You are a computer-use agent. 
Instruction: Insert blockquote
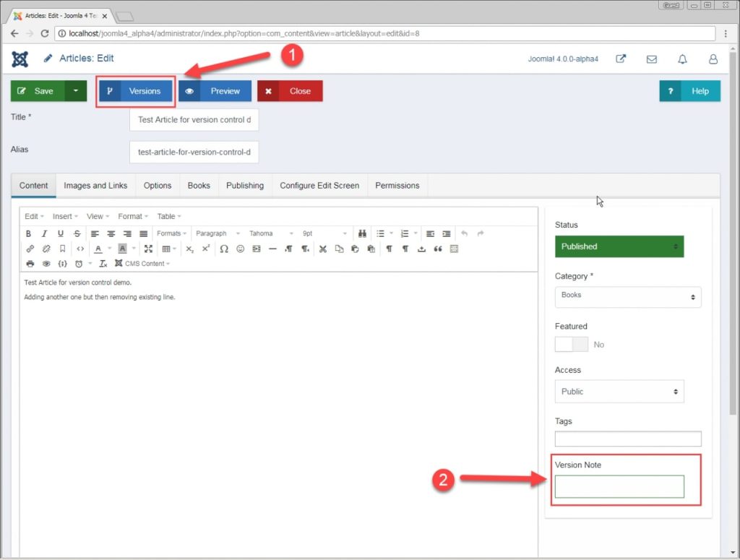438,249
